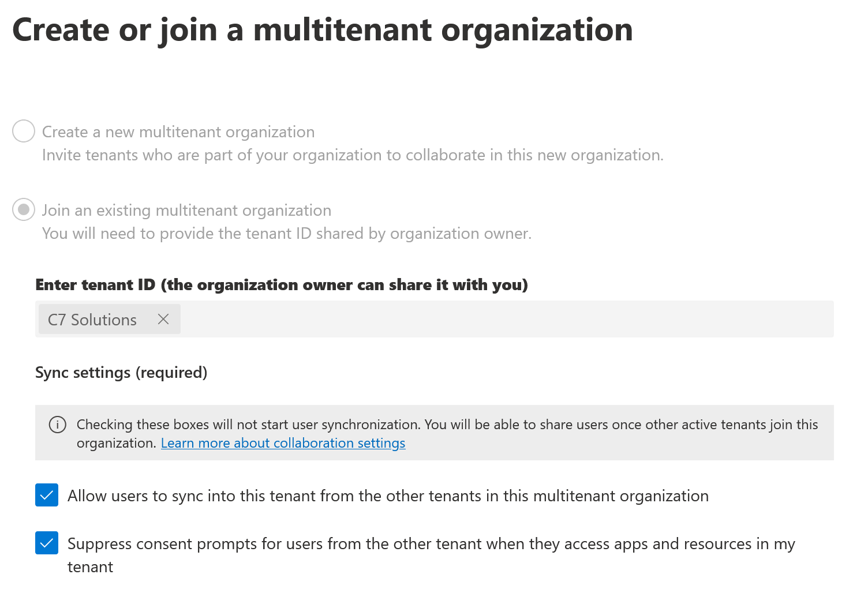Remove the C7 Solutions tenant chip
The image size is (868, 608).
pyautogui.click(x=163, y=319)
